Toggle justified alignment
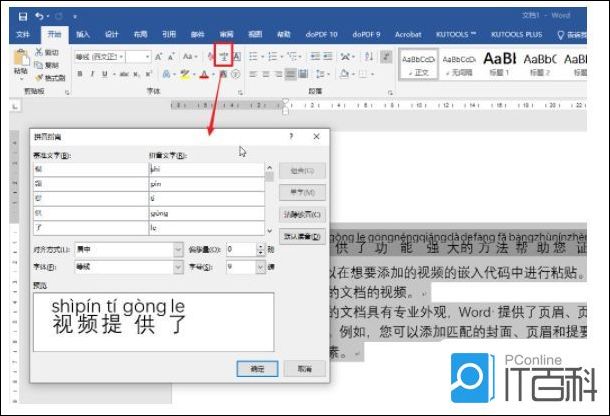610x416 pixels. point(291,74)
